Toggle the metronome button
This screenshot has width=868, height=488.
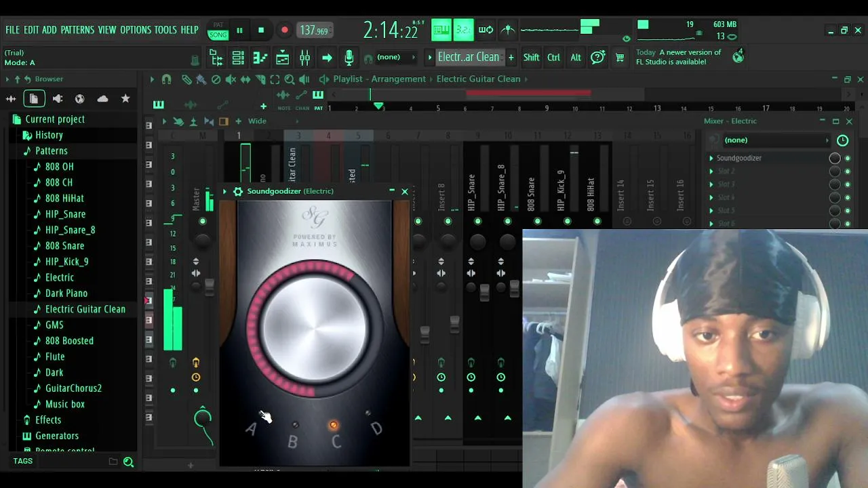508,30
